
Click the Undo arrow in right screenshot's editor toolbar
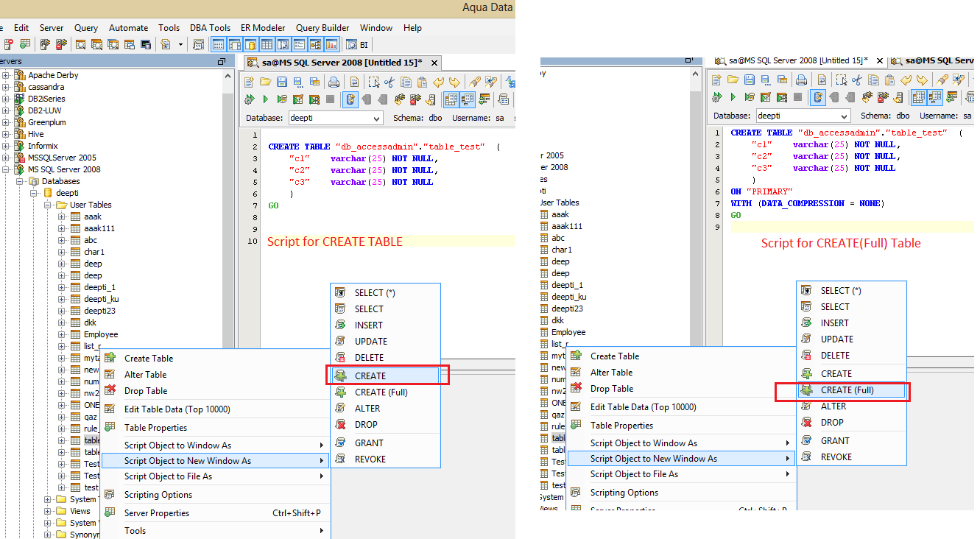(x=906, y=80)
